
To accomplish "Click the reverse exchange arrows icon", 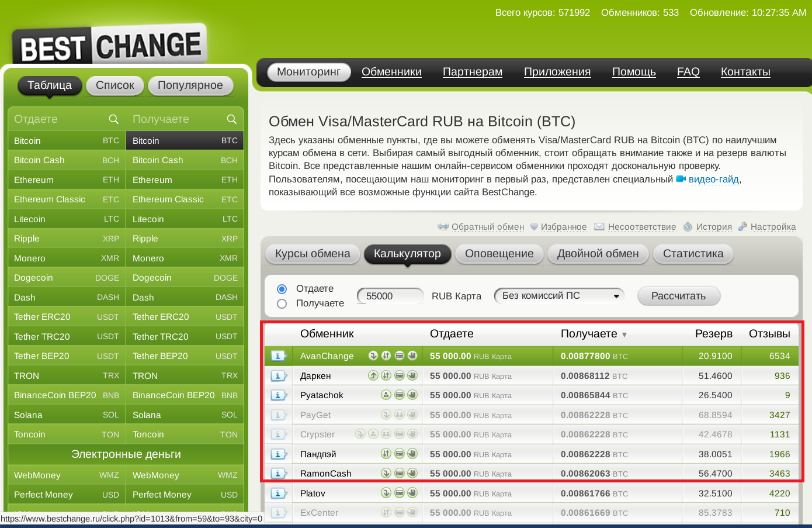I will (443, 227).
